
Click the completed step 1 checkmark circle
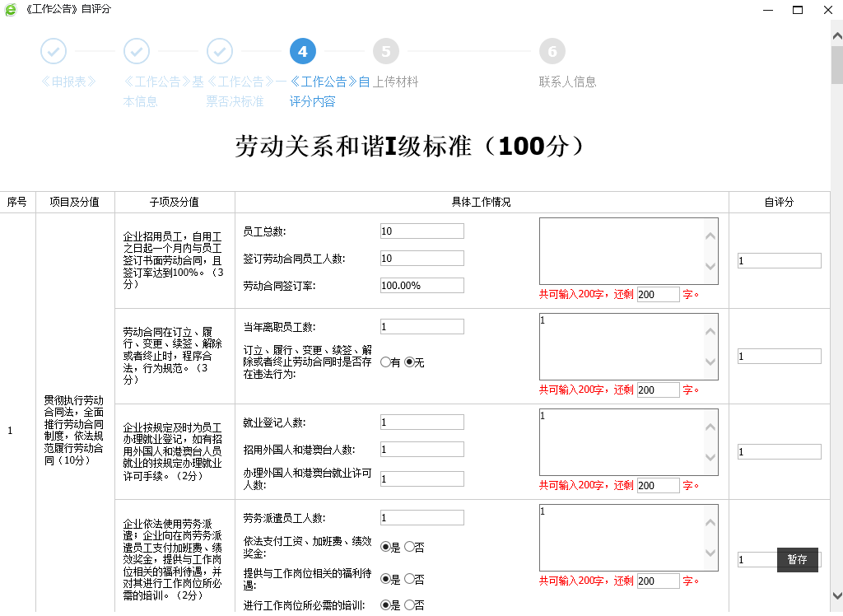point(54,52)
